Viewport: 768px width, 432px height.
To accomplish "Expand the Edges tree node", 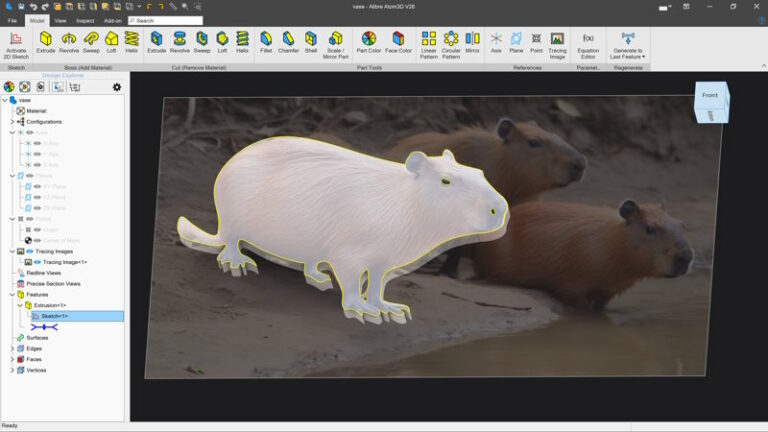I will (x=12, y=348).
